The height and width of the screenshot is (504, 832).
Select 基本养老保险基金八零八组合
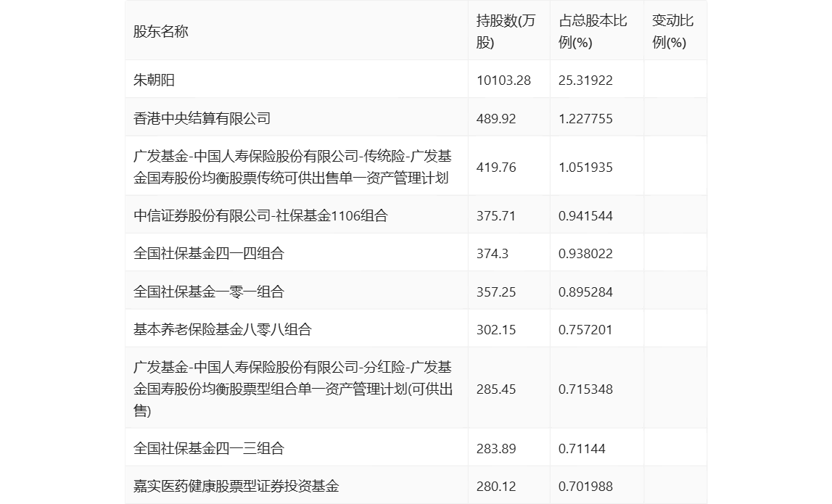click(x=223, y=329)
